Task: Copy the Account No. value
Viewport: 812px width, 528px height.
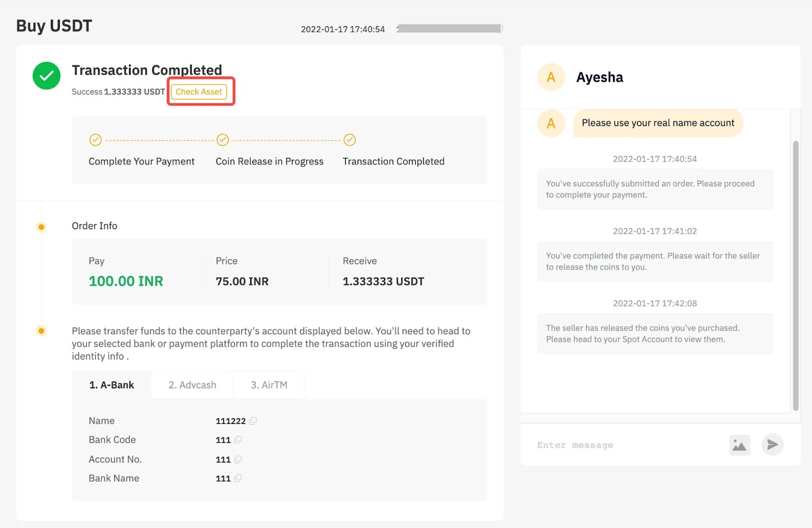Action: [x=238, y=459]
